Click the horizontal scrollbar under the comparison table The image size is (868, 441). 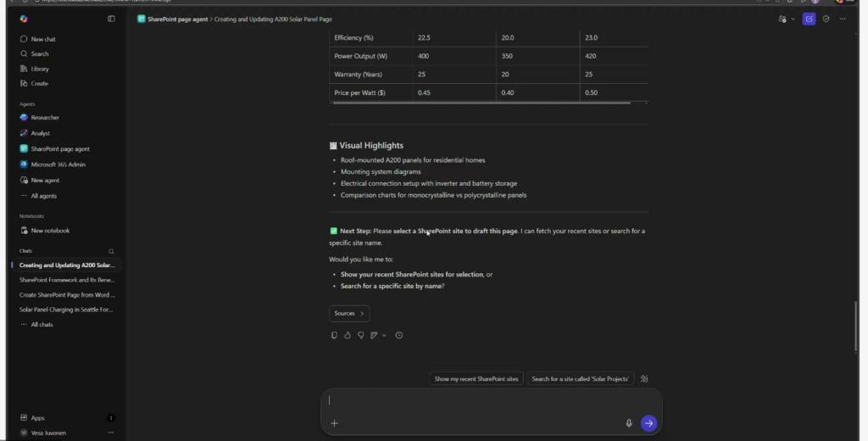point(481,103)
